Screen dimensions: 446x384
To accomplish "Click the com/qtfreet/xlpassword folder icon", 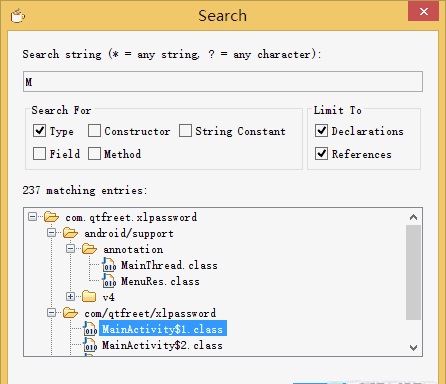I will click(70, 313).
